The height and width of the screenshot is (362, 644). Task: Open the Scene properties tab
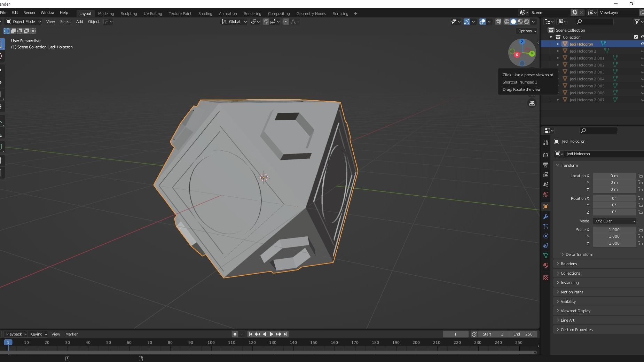[x=546, y=184]
